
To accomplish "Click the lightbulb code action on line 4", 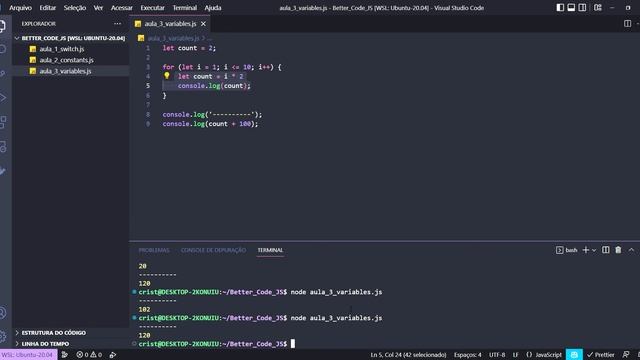I will (x=167, y=76).
